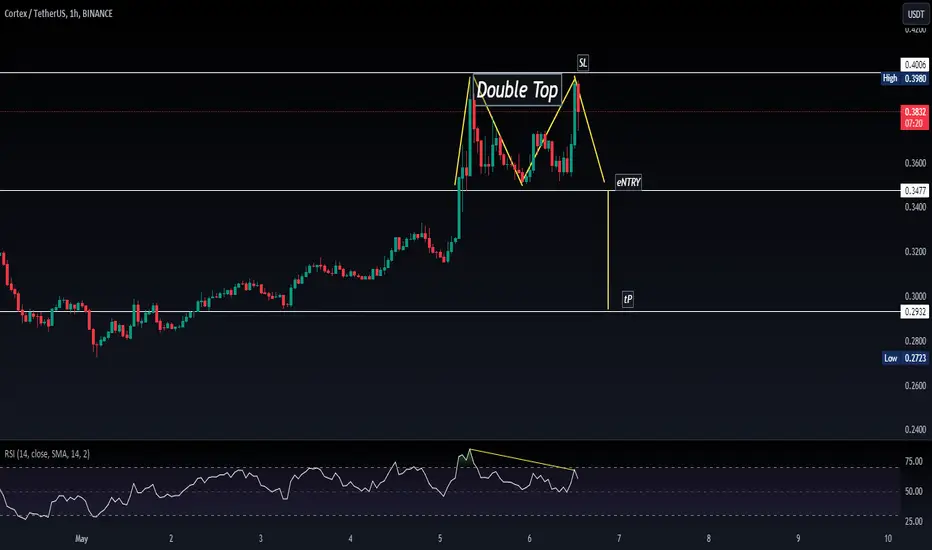Click the 75.00 RSI scale value
This screenshot has width=932, height=550.
coord(914,461)
